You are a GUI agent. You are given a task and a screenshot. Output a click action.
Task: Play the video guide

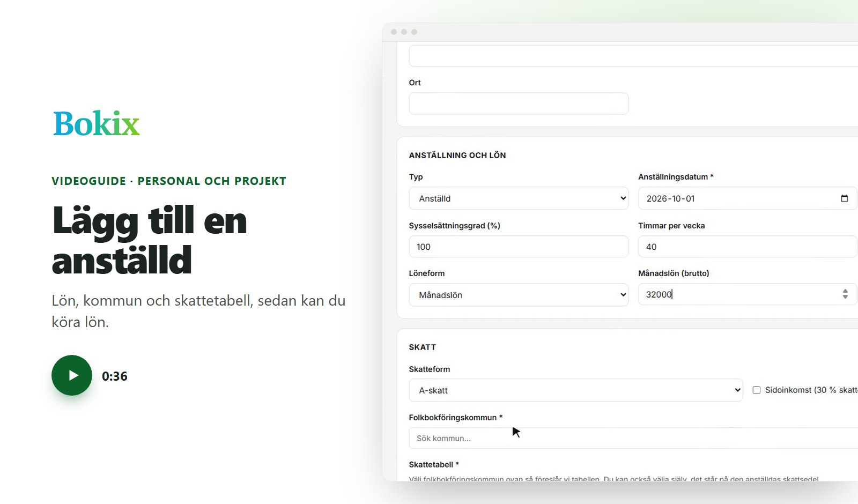click(x=72, y=375)
